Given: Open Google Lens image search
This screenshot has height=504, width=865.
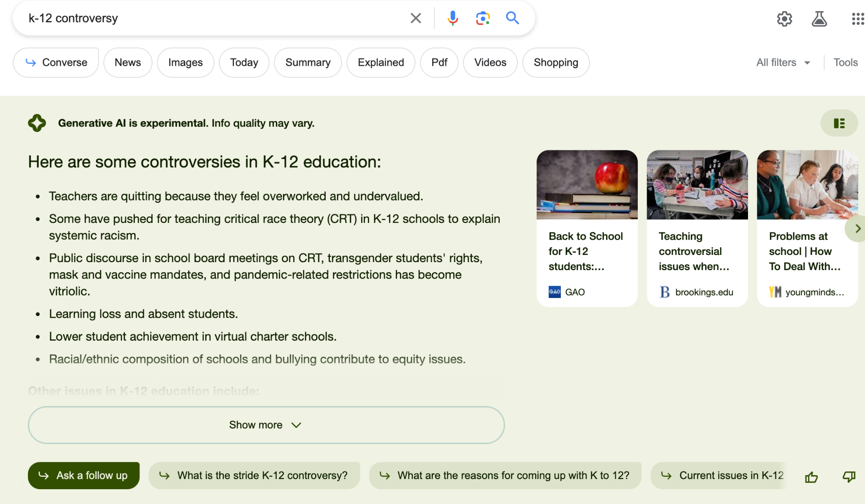Looking at the screenshot, I should coord(482,18).
